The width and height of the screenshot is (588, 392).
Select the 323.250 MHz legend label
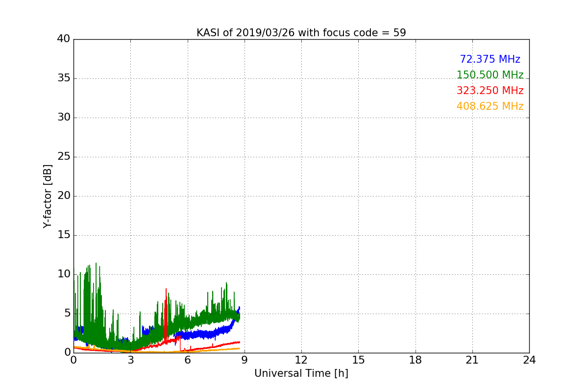[490, 91]
